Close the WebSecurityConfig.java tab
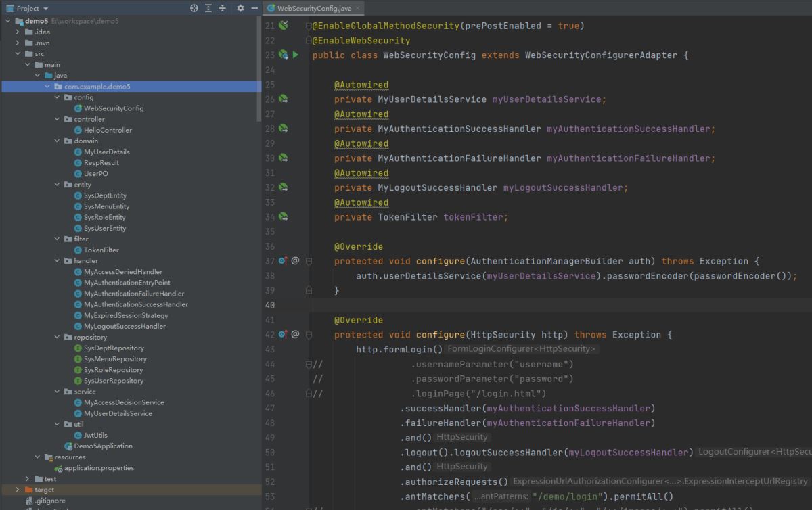 tap(358, 8)
